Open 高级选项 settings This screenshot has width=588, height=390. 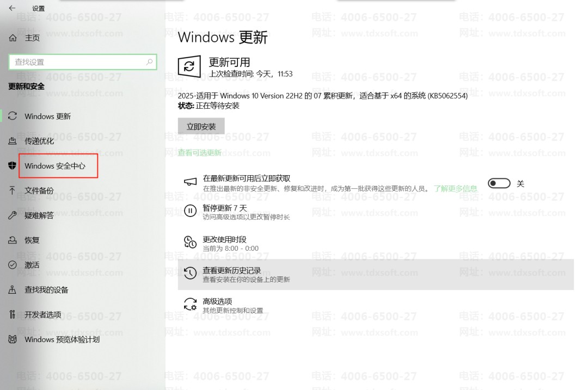click(x=217, y=301)
